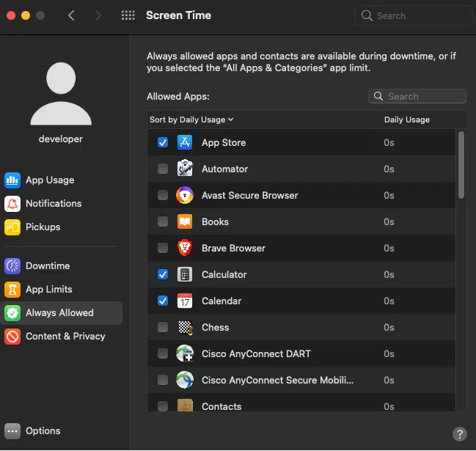Image resolution: width=476 pixels, height=451 pixels.
Task: Show all preferences grid icon
Action: click(x=128, y=15)
